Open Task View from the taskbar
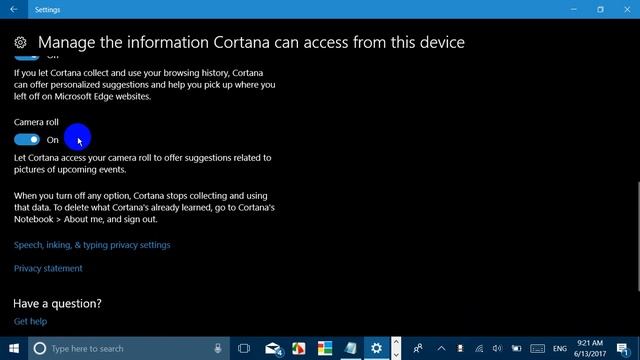 coord(244,349)
